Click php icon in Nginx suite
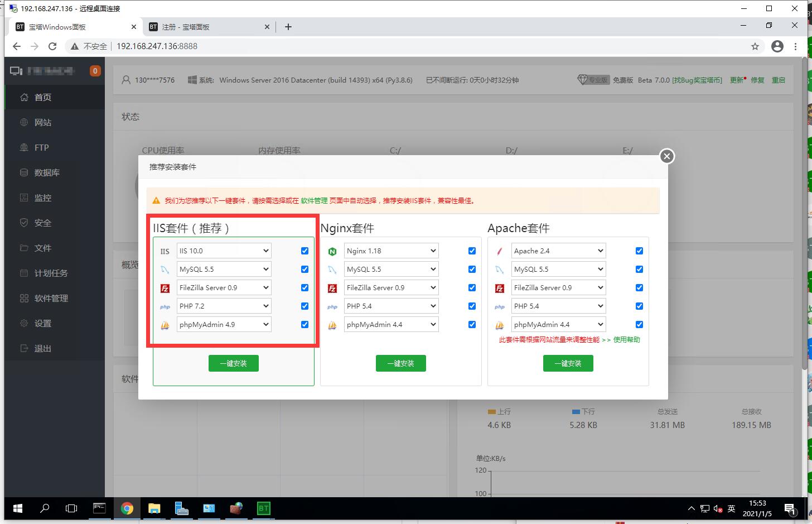The width and height of the screenshot is (812, 524). click(332, 307)
